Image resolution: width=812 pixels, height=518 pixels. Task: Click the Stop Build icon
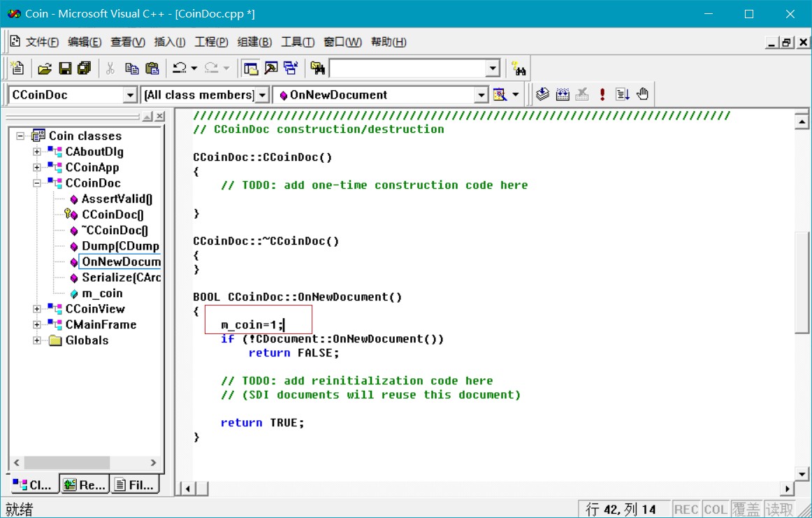coord(582,94)
